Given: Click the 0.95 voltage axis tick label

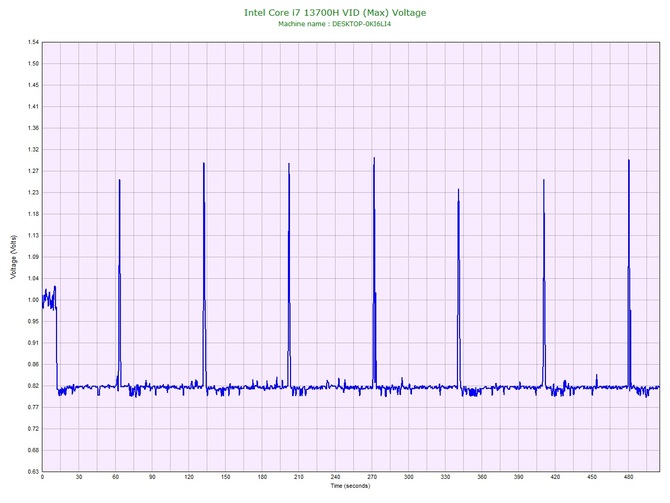Looking at the screenshot, I should coord(33,321).
